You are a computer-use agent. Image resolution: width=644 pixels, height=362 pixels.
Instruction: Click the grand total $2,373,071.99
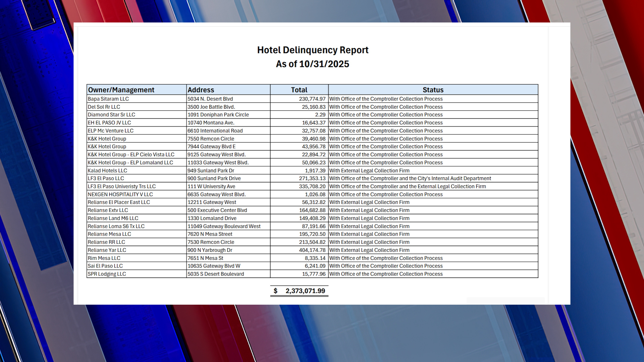(x=305, y=291)
